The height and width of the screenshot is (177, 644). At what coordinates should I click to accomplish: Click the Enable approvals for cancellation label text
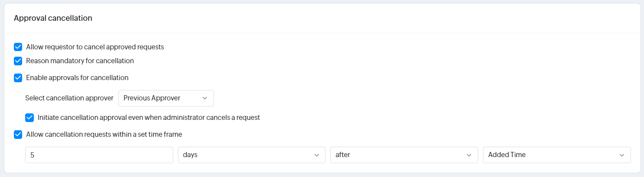77,78
